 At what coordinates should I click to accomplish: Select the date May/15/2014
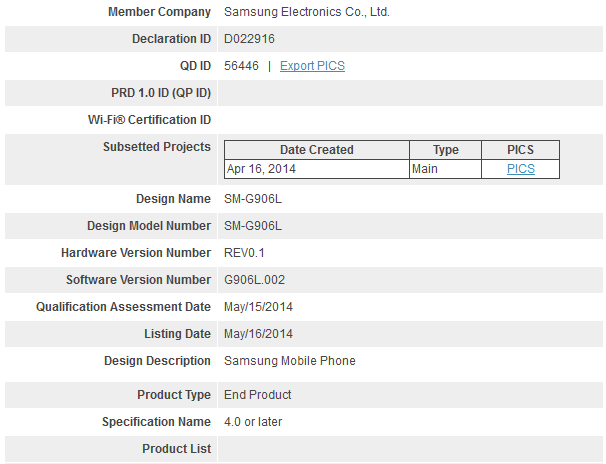pos(258,307)
